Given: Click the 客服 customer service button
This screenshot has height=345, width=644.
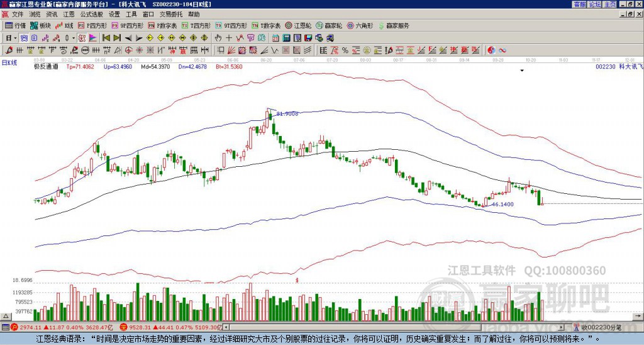Looking at the screenshot, I should 579,4.
